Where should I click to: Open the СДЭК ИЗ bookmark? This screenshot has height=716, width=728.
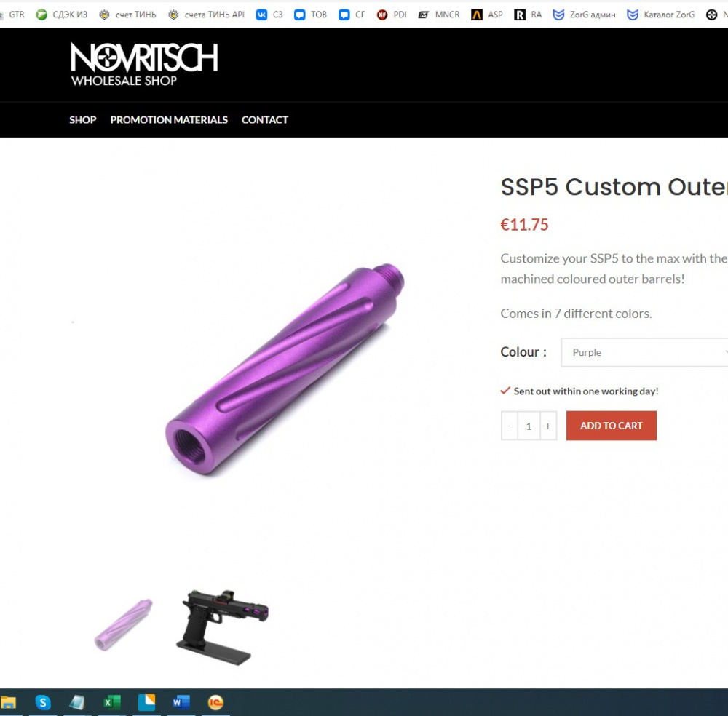(62, 15)
